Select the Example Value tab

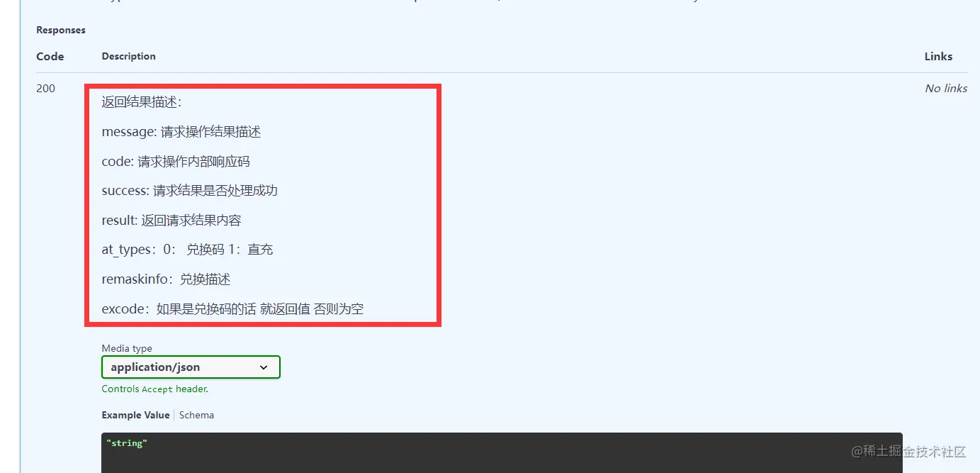tap(135, 415)
